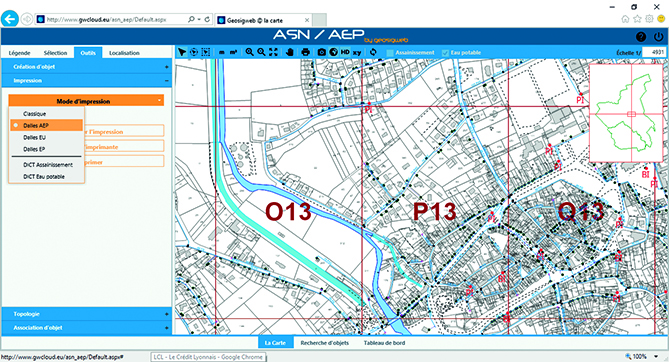Click the refresh map icon
Screen dimensions: 669x362
click(373, 52)
